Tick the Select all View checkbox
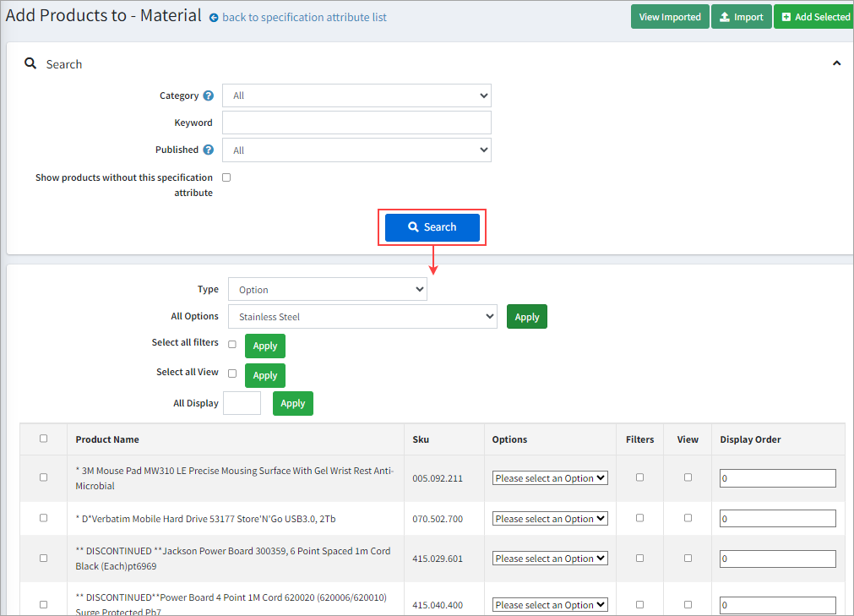854x616 pixels. [x=232, y=373]
